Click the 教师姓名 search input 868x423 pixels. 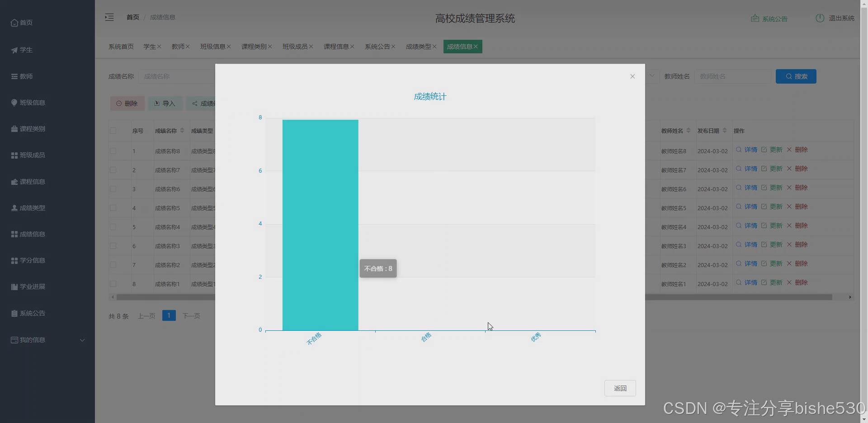coord(732,76)
